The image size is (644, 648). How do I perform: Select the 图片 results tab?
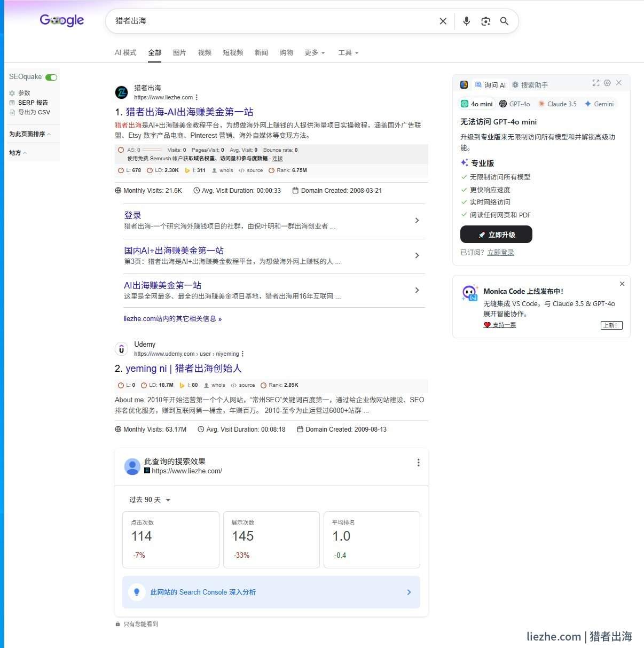pos(179,52)
